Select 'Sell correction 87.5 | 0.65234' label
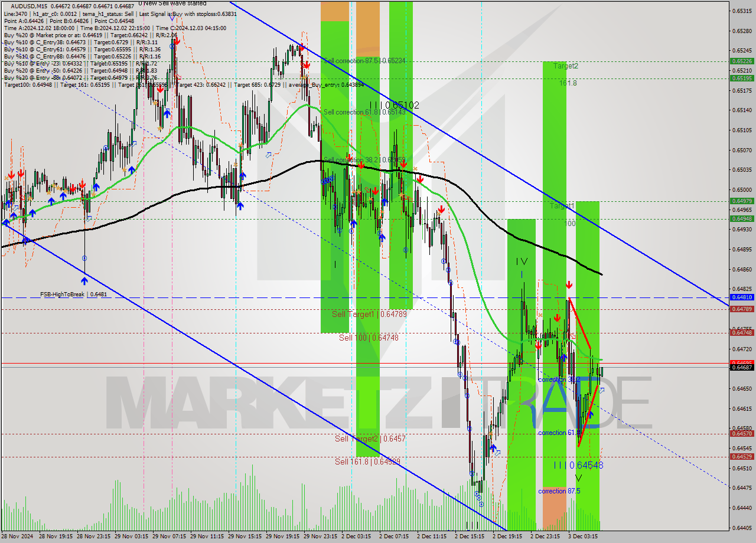The height and width of the screenshot is (543, 756). click(x=363, y=61)
